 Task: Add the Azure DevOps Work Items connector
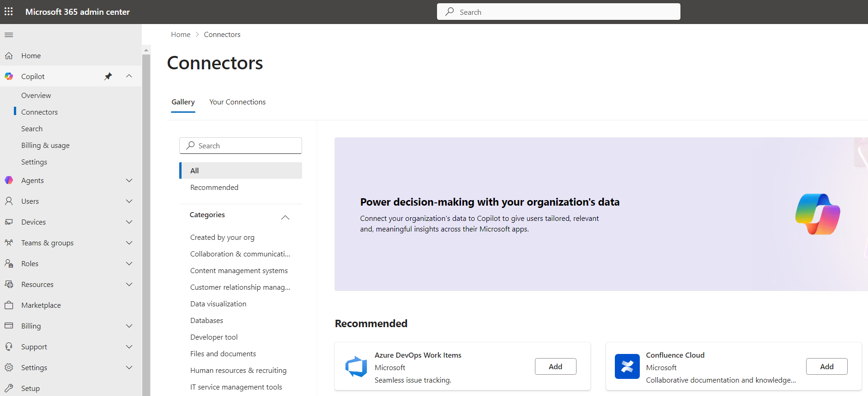(555, 366)
